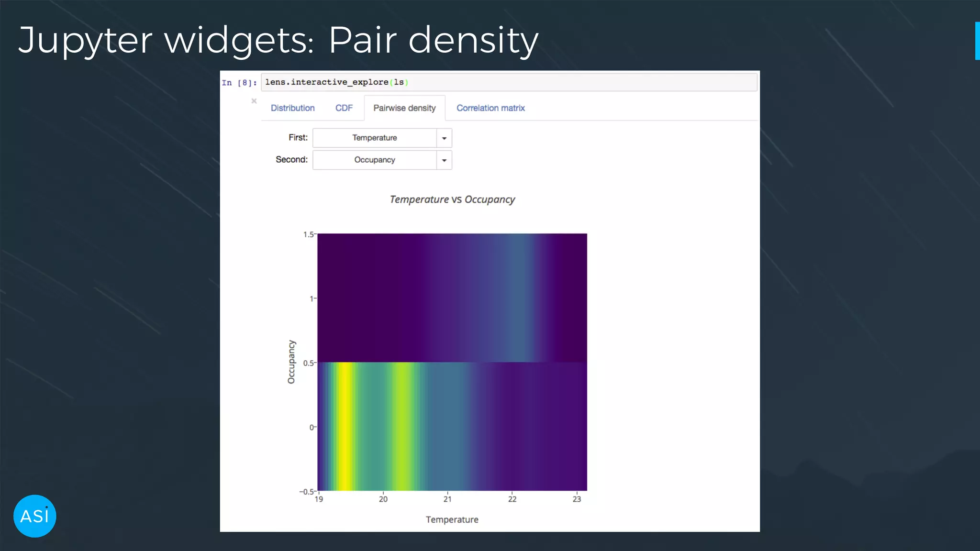This screenshot has height=551, width=980.
Task: Select the Pairwise density tab
Action: 404,108
